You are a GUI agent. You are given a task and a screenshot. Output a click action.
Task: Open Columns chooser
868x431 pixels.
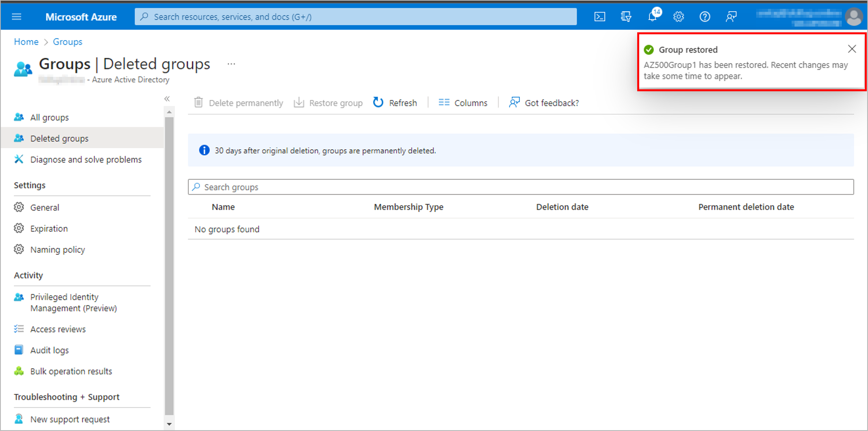[x=463, y=102]
